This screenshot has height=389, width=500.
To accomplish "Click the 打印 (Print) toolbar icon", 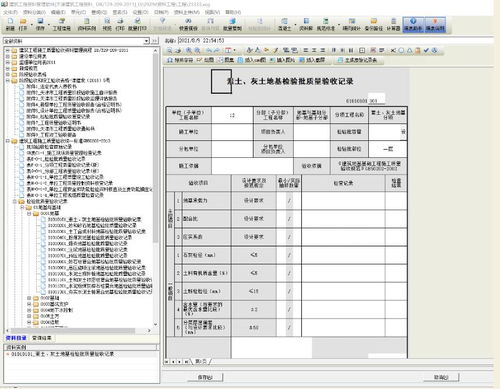I will coord(120,24).
